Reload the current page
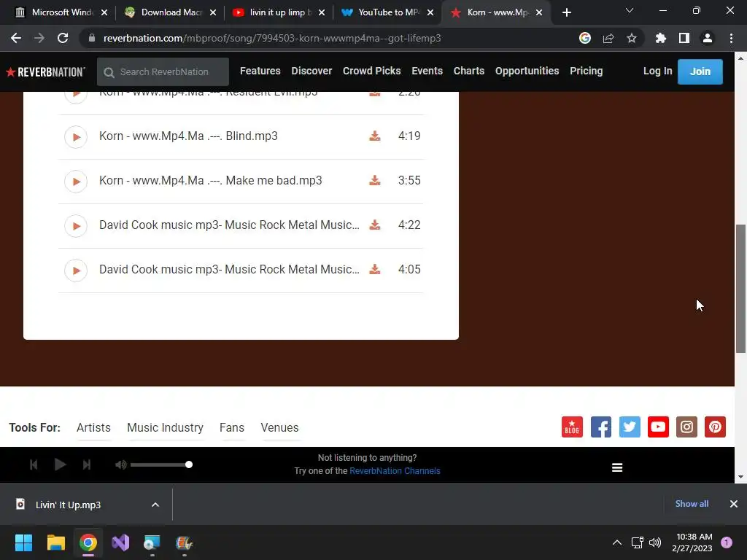 point(63,38)
